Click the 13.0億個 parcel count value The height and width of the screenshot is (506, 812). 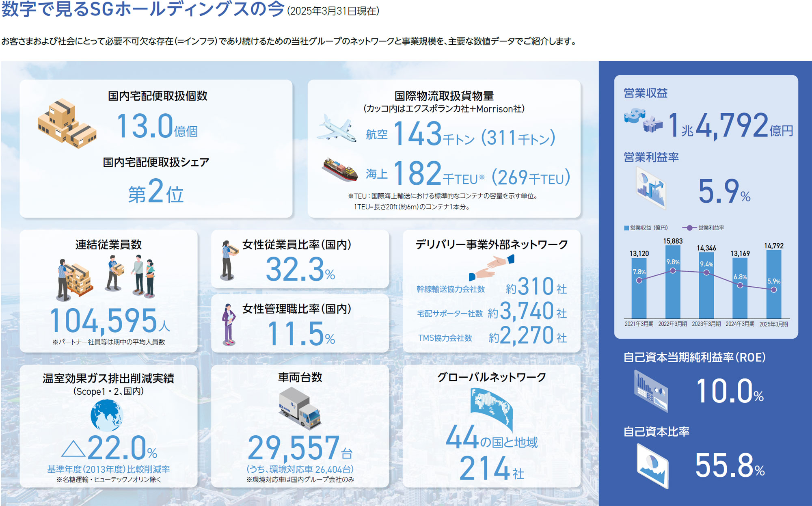tap(157, 126)
